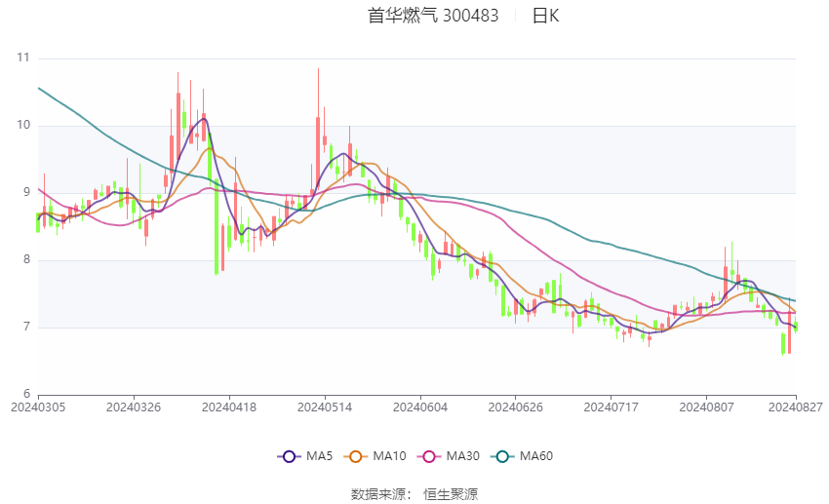
Task: Click the y-axis value 8
Action: pyautogui.click(x=26, y=259)
